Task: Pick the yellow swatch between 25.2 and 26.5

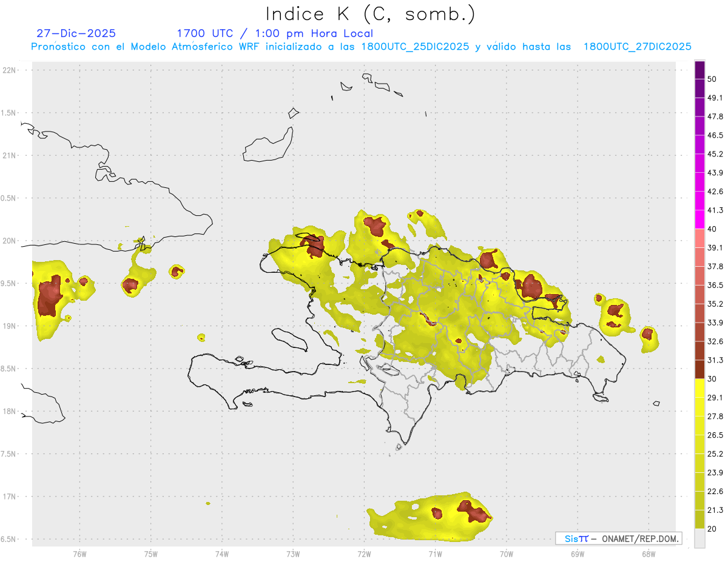Action: coord(700,444)
